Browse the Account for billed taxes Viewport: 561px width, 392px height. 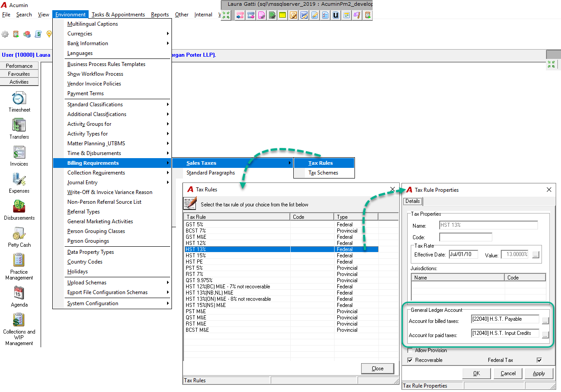(545, 321)
